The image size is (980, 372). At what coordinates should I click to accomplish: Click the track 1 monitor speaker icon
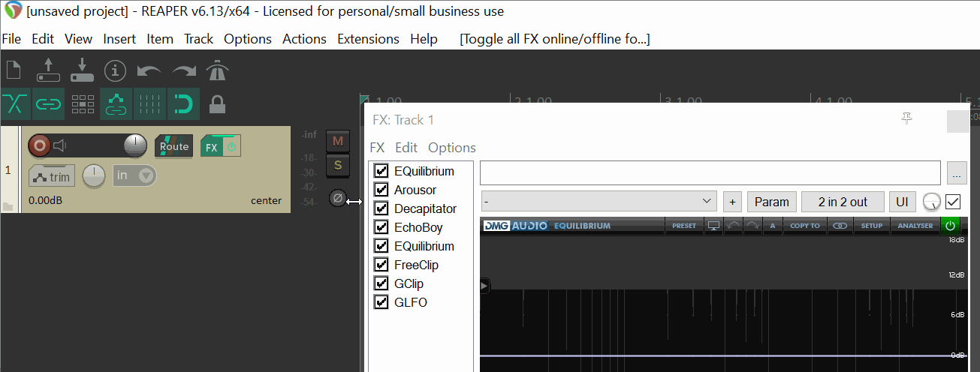[x=60, y=145]
